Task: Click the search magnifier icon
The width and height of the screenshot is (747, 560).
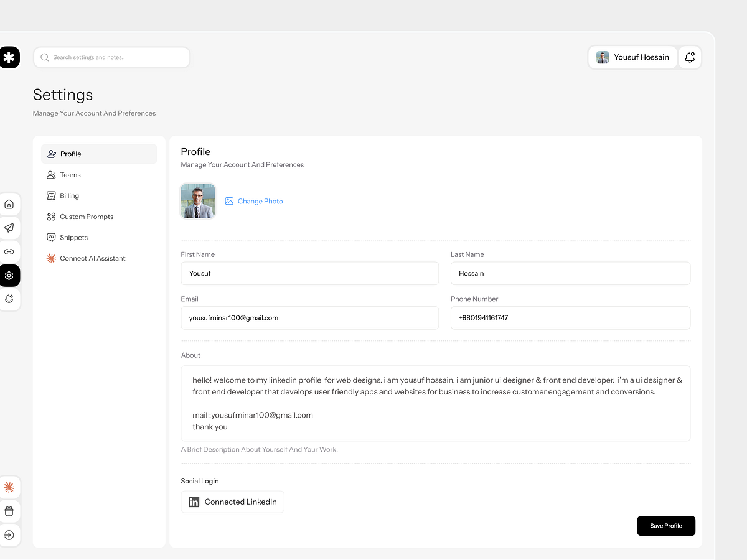Action: 45,57
